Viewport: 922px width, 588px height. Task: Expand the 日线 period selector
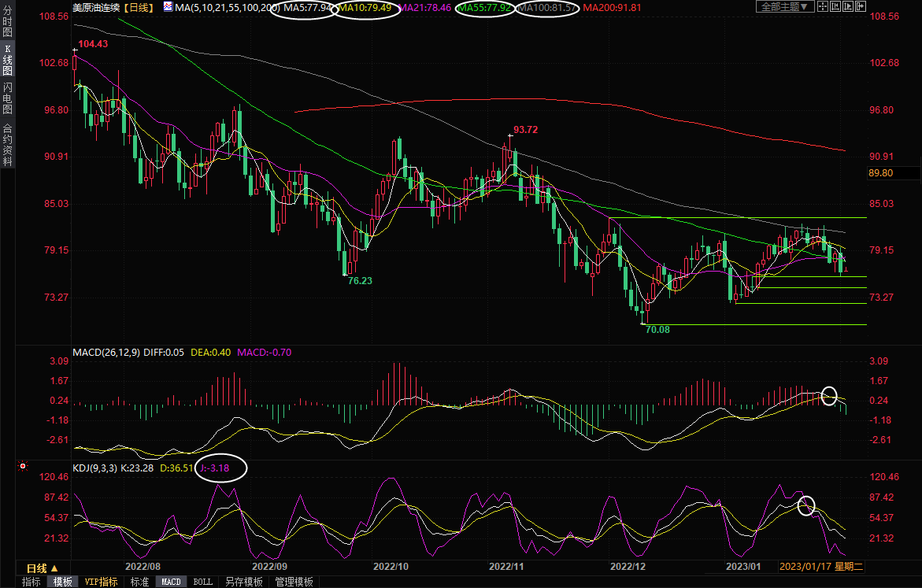[x=43, y=568]
